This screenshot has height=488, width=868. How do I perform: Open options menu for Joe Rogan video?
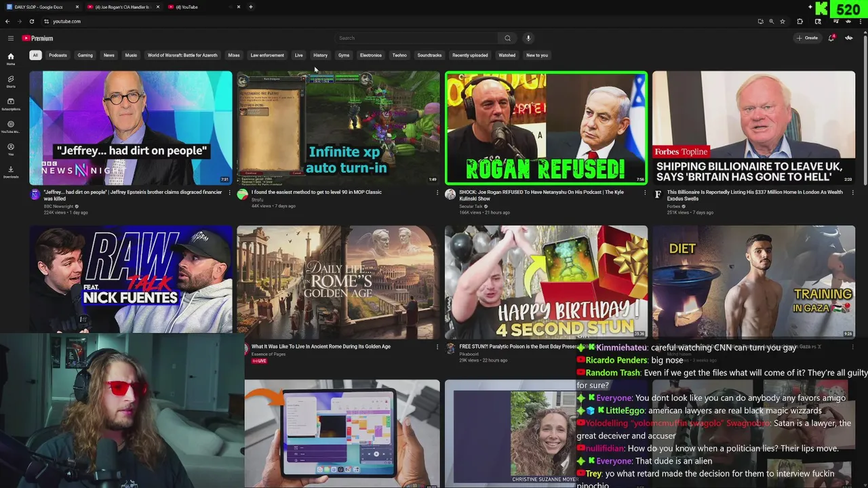click(x=645, y=192)
